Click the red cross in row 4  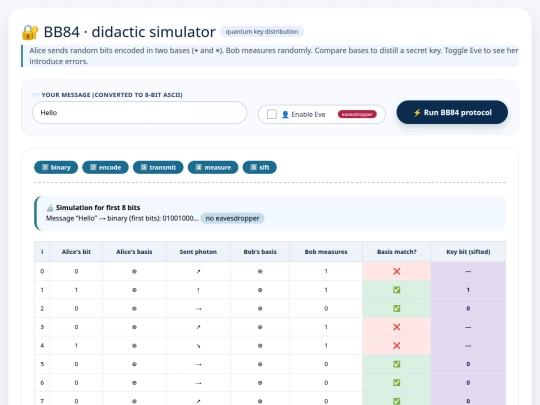397,346
